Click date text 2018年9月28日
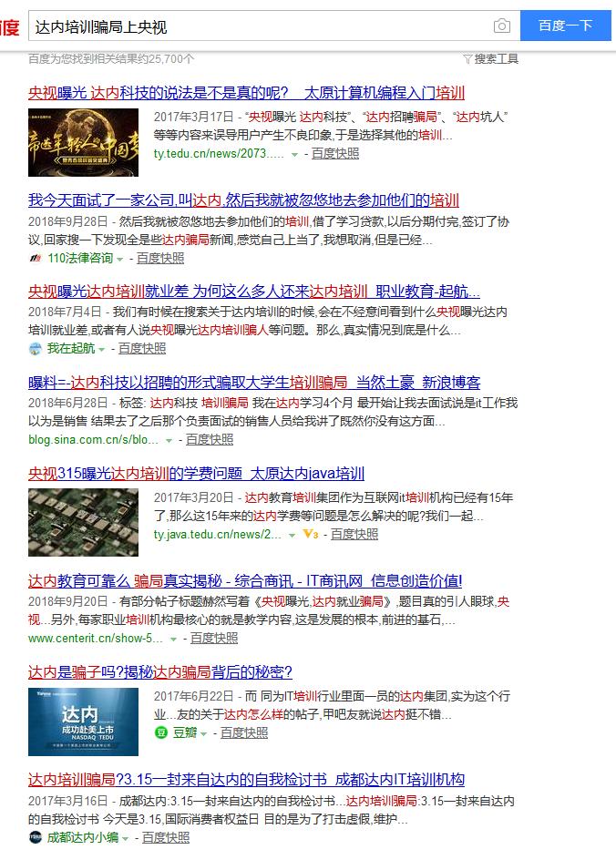The height and width of the screenshot is (860, 616). pos(68,221)
